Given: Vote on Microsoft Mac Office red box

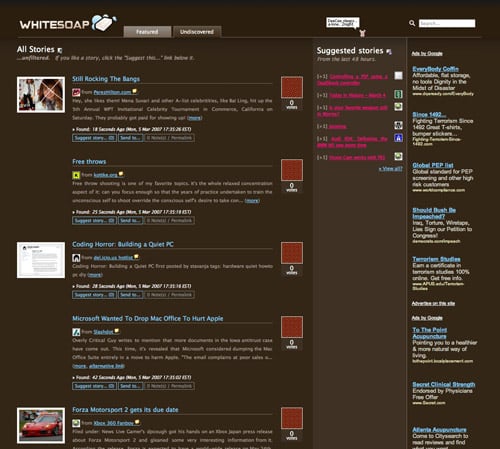Looking at the screenshot, I should (x=292, y=327).
